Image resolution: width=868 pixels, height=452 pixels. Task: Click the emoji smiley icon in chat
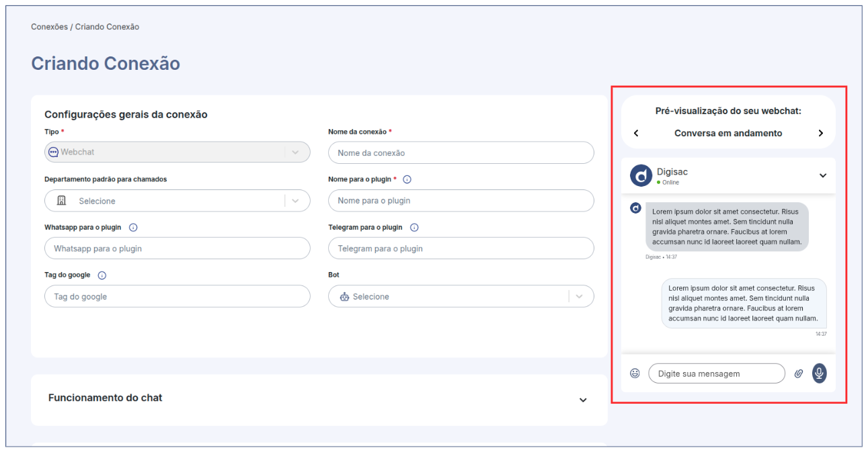pos(635,373)
